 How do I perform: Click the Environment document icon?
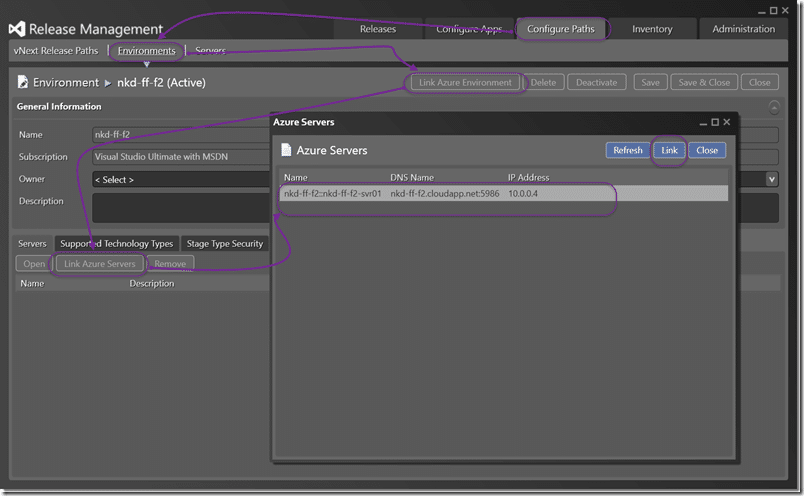[23, 82]
